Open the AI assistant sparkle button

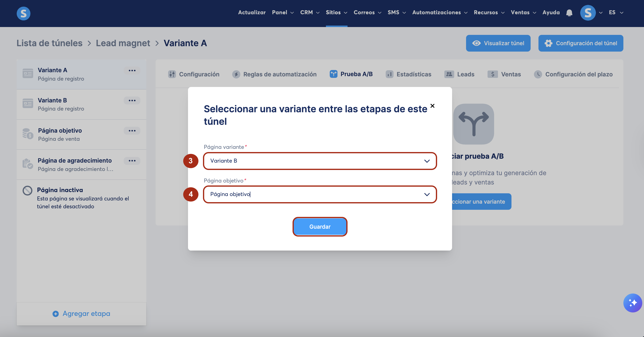point(632,303)
